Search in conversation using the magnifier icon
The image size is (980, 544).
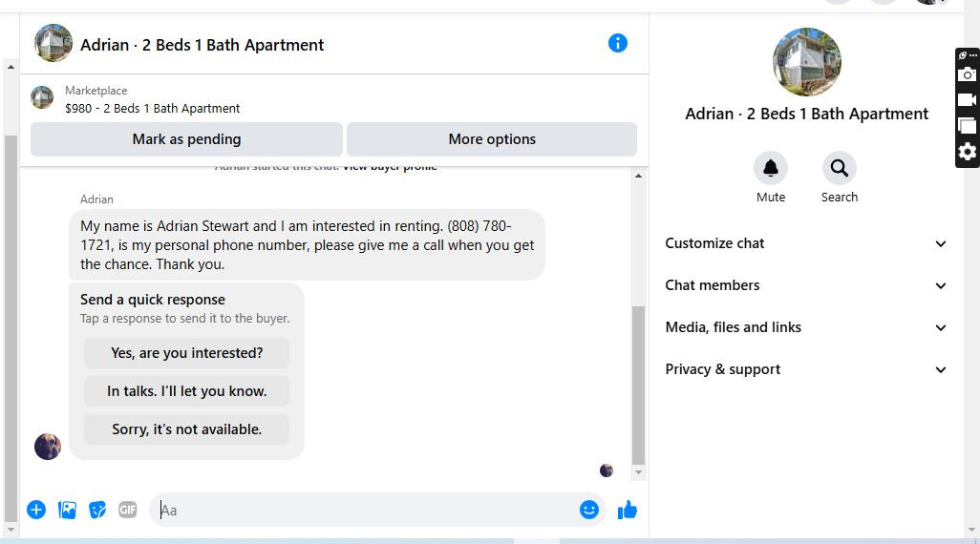[x=839, y=169]
